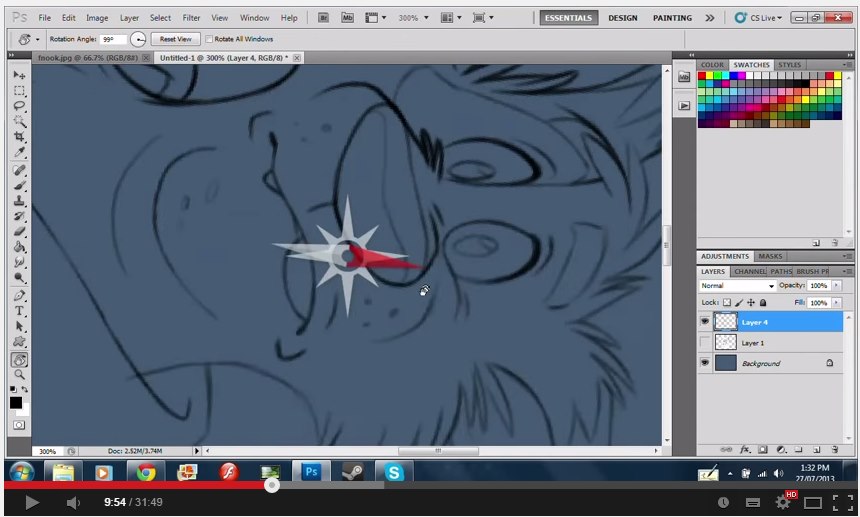Open Arrange Documents dropdown
Screen dimensions: 860x517
click(451, 18)
